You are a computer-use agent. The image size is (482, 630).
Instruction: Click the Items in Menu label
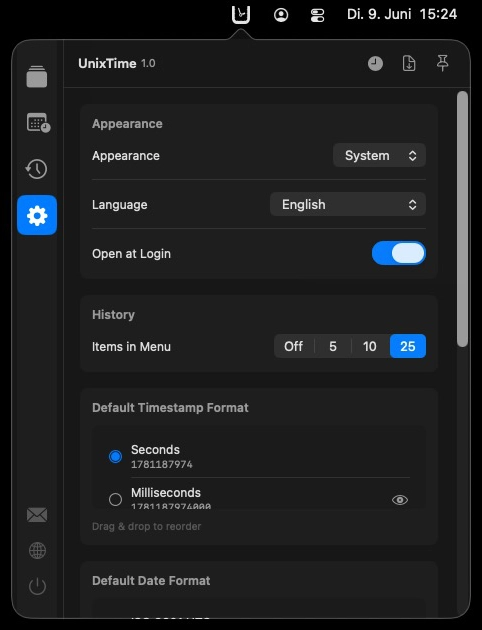pos(131,347)
